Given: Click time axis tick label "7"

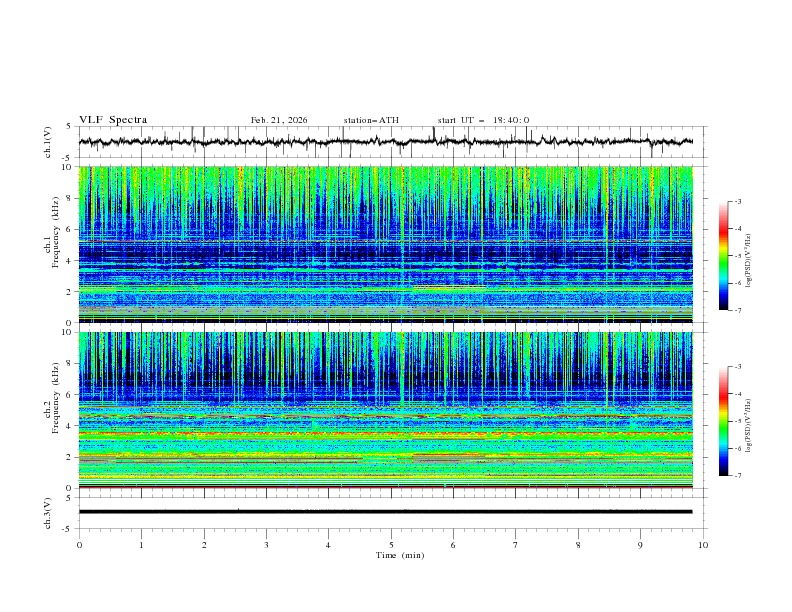Looking at the screenshot, I should (516, 545).
